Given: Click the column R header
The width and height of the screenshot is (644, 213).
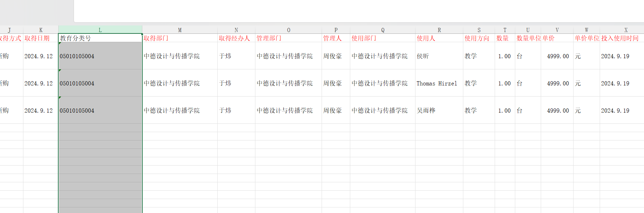Looking at the screenshot, I should pyautogui.click(x=439, y=30).
